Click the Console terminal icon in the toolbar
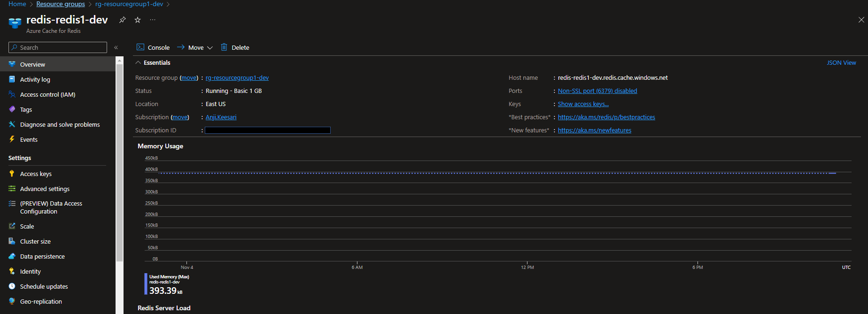 coord(140,47)
